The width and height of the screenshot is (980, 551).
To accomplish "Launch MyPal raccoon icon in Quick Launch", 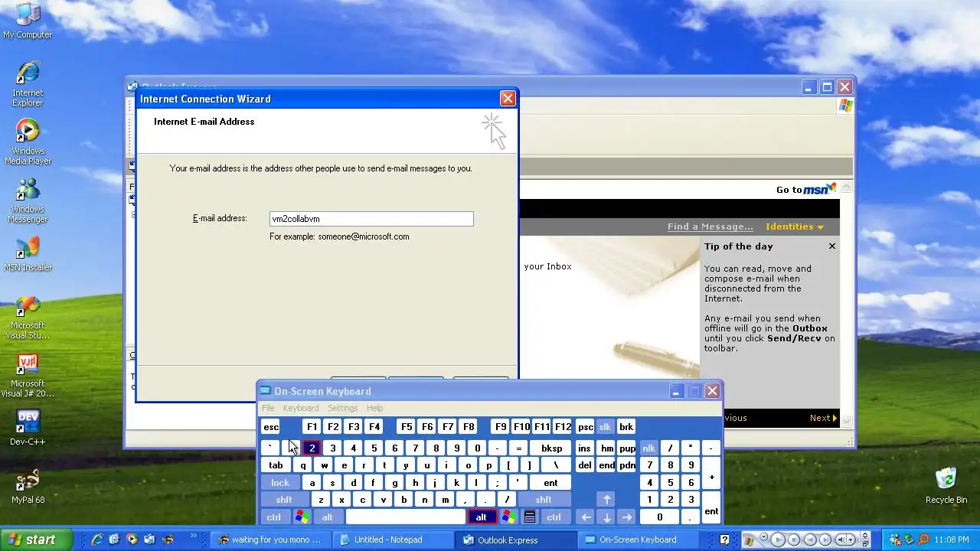I will (168, 539).
